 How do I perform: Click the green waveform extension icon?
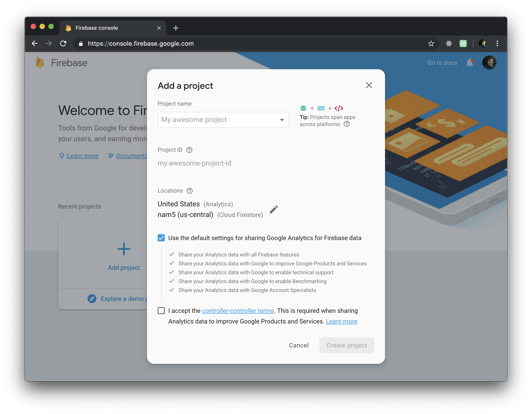click(463, 43)
